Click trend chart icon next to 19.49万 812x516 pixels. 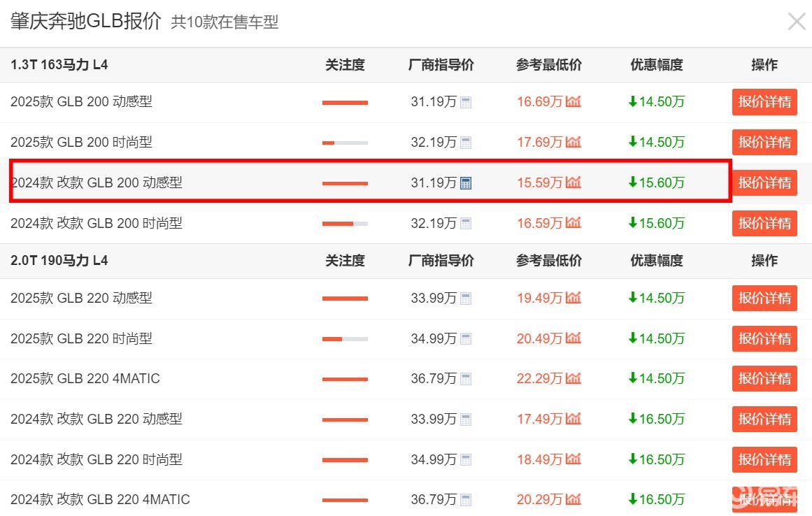pyautogui.click(x=574, y=299)
